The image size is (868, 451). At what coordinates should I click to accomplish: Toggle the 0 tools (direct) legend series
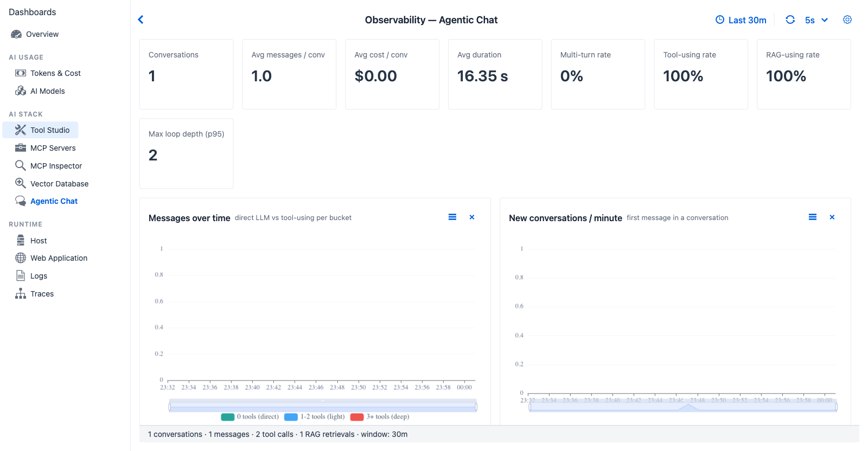[250, 417]
